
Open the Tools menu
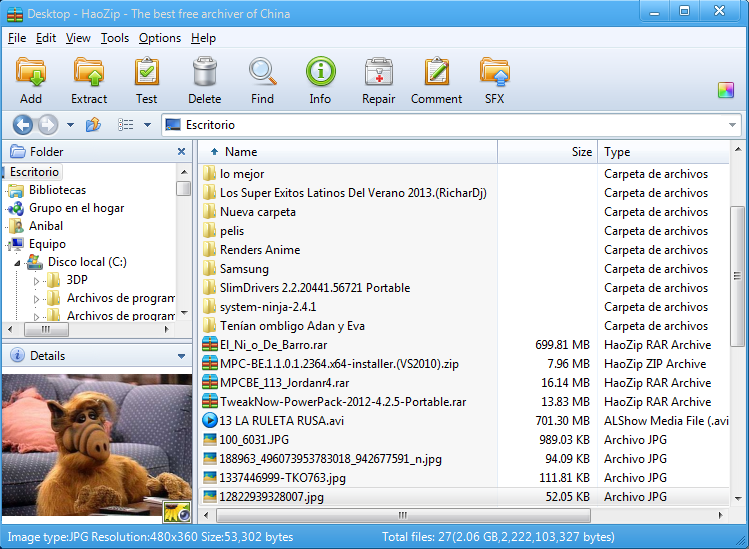(115, 38)
